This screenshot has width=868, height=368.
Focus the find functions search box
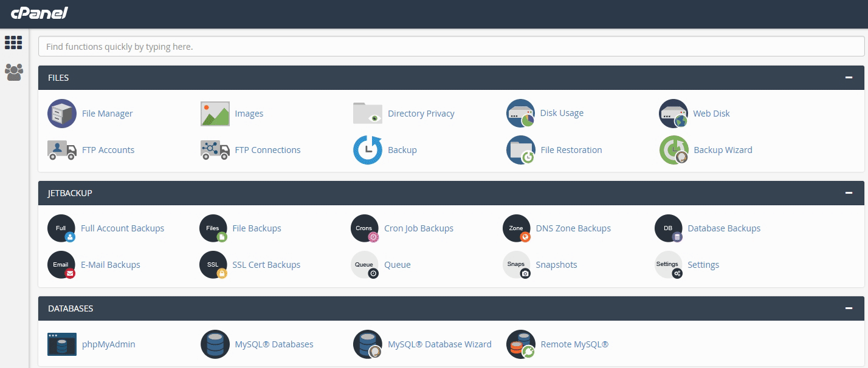[451, 47]
